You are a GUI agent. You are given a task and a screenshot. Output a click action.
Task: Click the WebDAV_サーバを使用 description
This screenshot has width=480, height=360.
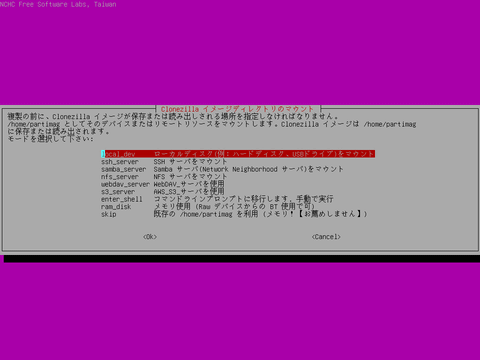coord(189,184)
